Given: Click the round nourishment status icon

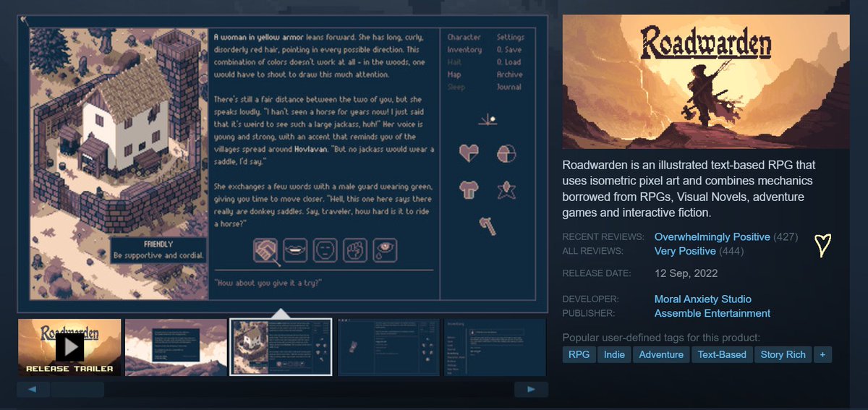Looking at the screenshot, I should tap(506, 153).
